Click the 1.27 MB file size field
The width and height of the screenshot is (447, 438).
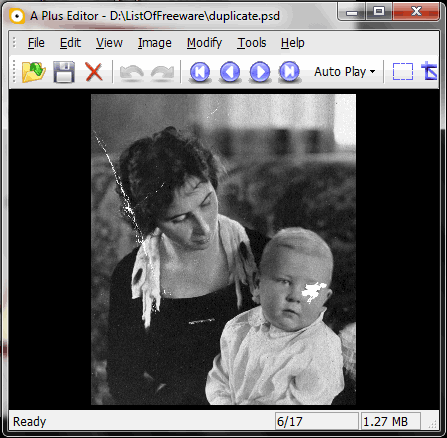391,422
